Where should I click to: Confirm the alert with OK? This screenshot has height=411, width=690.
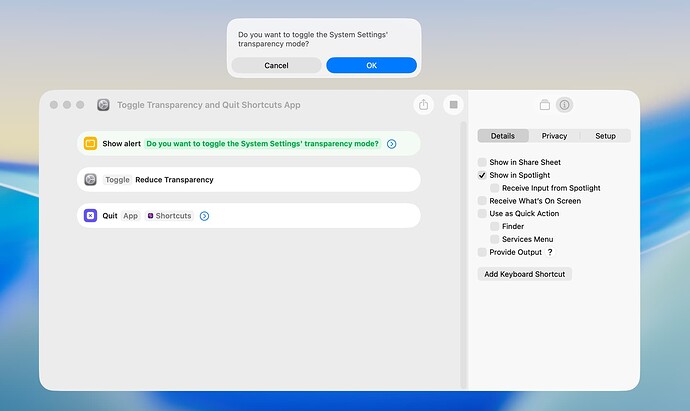(371, 65)
